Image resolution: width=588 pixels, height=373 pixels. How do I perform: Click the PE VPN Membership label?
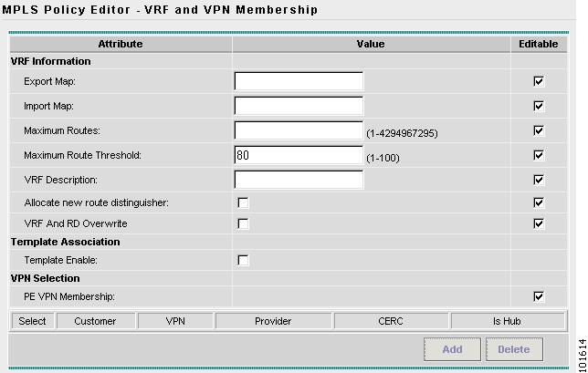[x=69, y=296]
